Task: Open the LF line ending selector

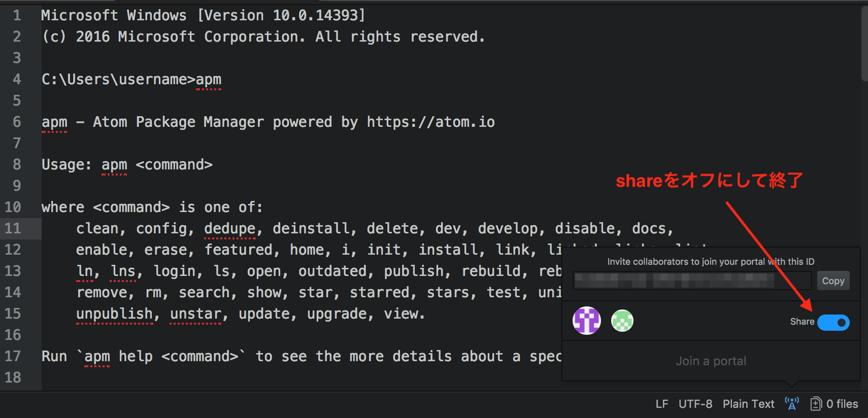Action: [x=661, y=404]
